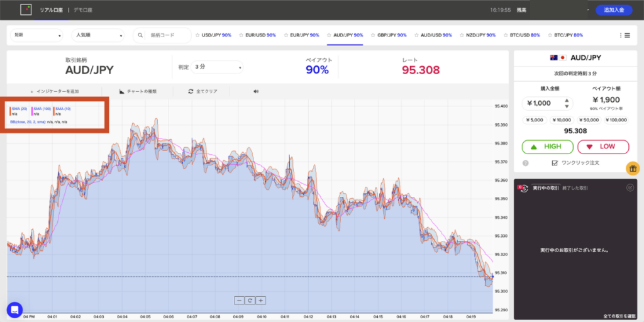Open the 短期 trade type dropdown
Image resolution: width=644 pixels, height=322 pixels.
(36, 35)
